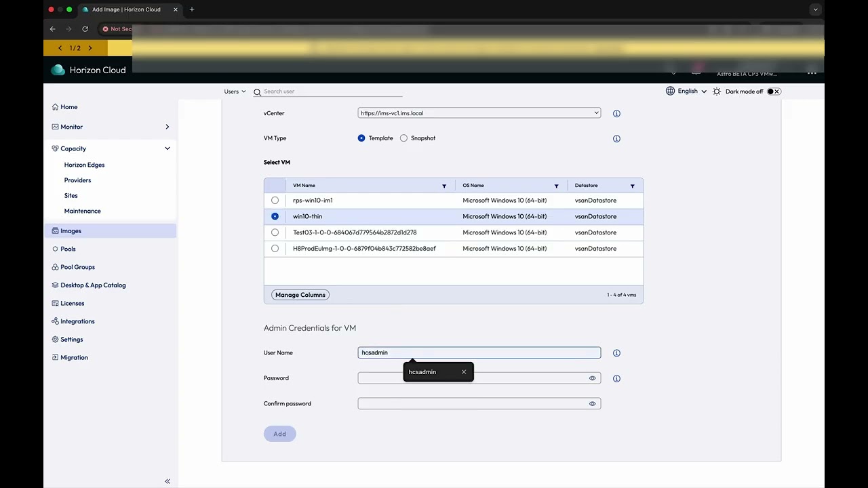Click the Manage Columns button
868x488 pixels.
pyautogui.click(x=300, y=295)
